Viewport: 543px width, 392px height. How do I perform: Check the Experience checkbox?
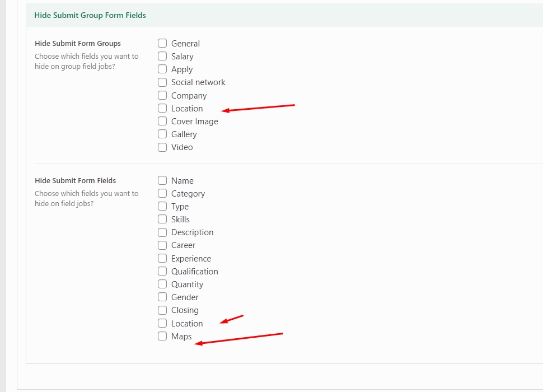(162, 258)
